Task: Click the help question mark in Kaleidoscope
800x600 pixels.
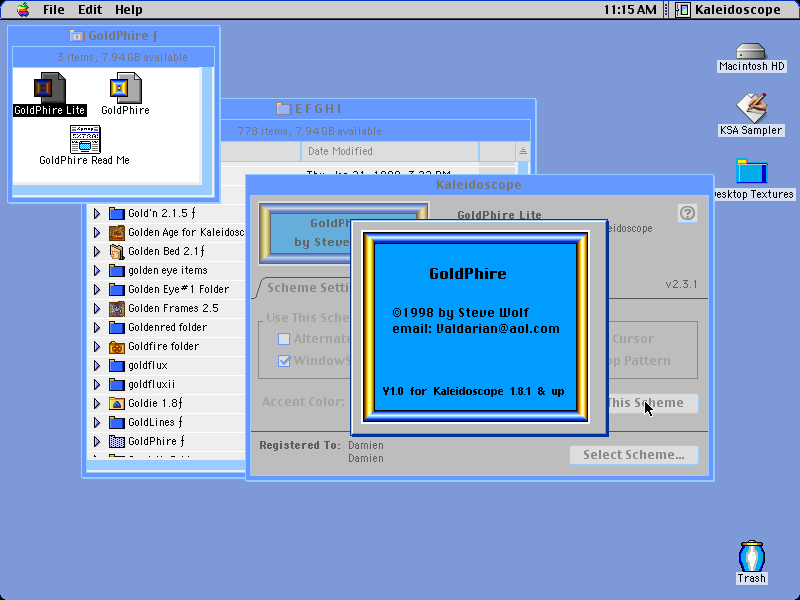Action: pyautogui.click(x=687, y=213)
